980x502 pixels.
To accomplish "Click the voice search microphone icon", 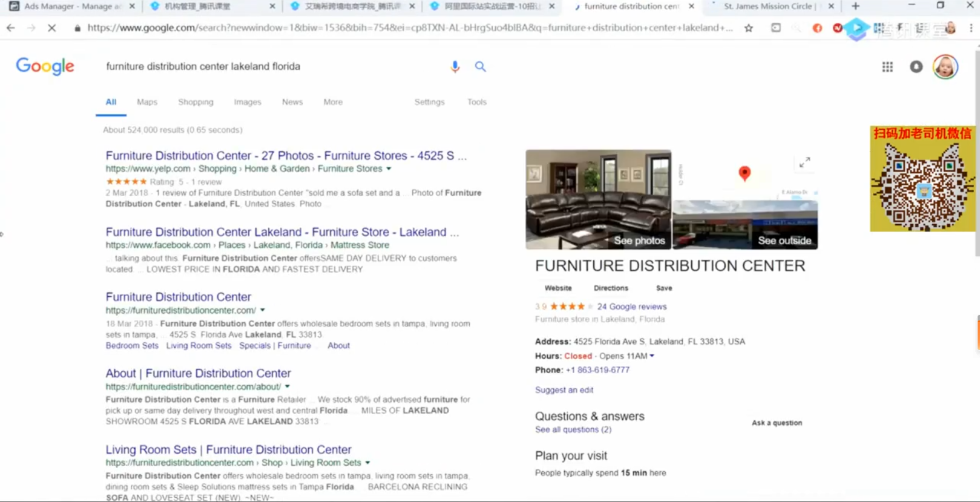I will coord(455,67).
